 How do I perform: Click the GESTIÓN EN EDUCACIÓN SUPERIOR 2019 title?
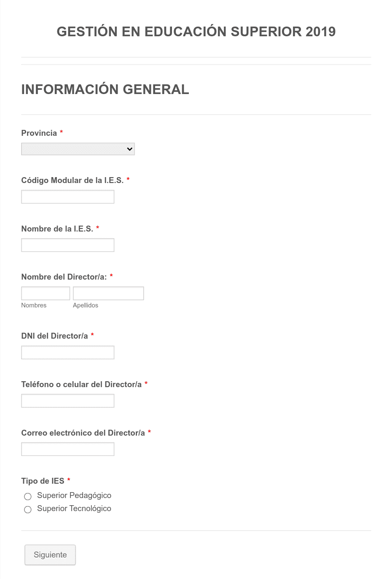pyautogui.click(x=196, y=32)
